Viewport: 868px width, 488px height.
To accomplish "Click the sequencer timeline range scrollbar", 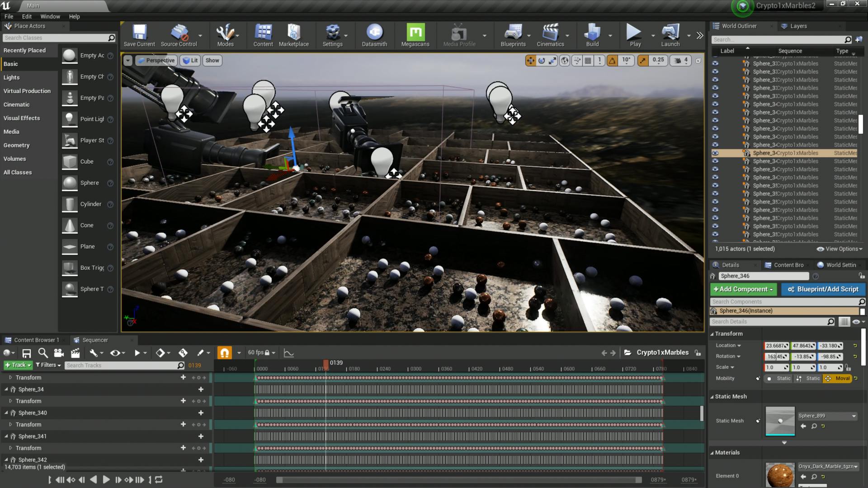I will tap(459, 480).
